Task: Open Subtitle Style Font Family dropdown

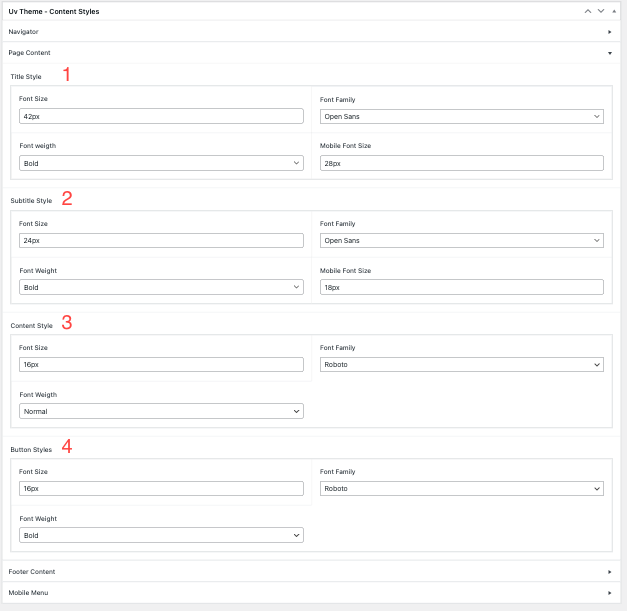Action: click(x=461, y=240)
